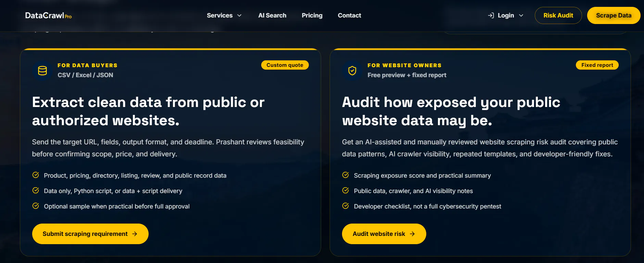The width and height of the screenshot is (644, 263).
Task: Expand the Login dropdown chevron
Action: pyautogui.click(x=521, y=15)
